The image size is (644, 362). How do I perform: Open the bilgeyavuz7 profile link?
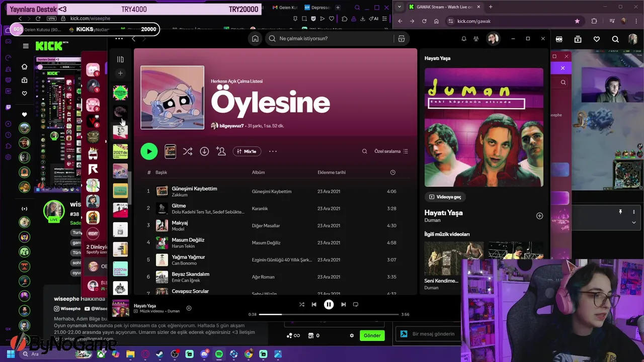pyautogui.click(x=231, y=126)
